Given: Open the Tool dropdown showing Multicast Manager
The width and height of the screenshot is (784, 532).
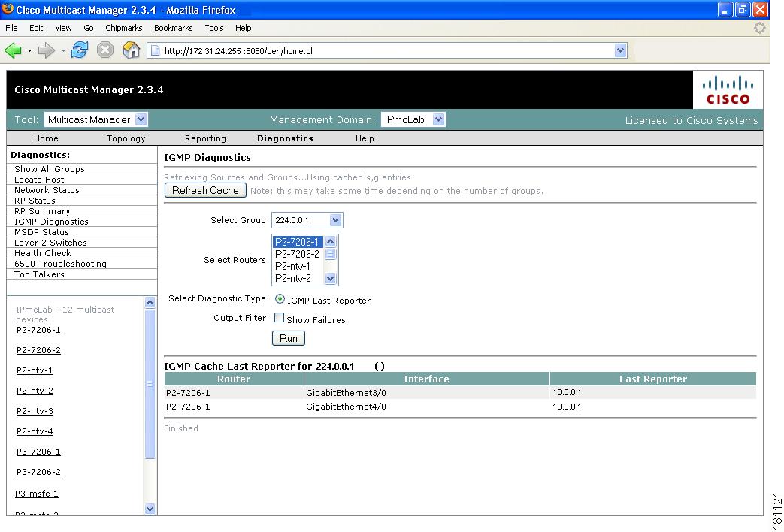Looking at the screenshot, I should [96, 119].
